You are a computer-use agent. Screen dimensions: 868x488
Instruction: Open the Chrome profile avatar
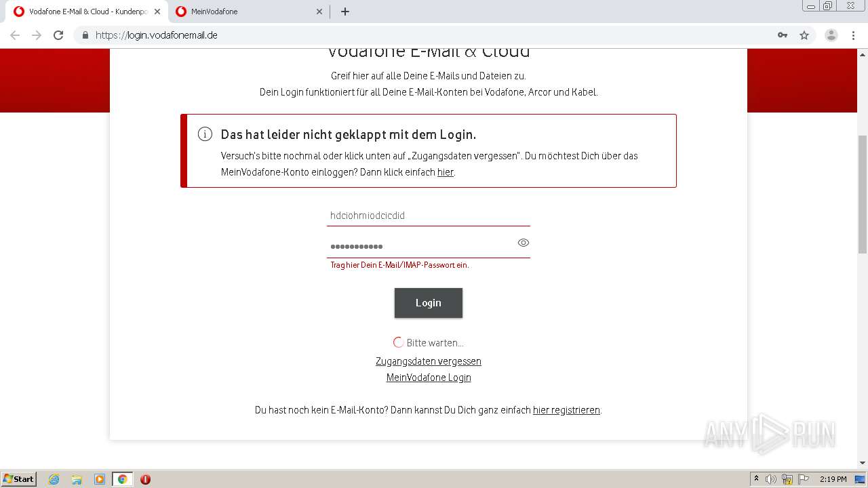click(831, 35)
